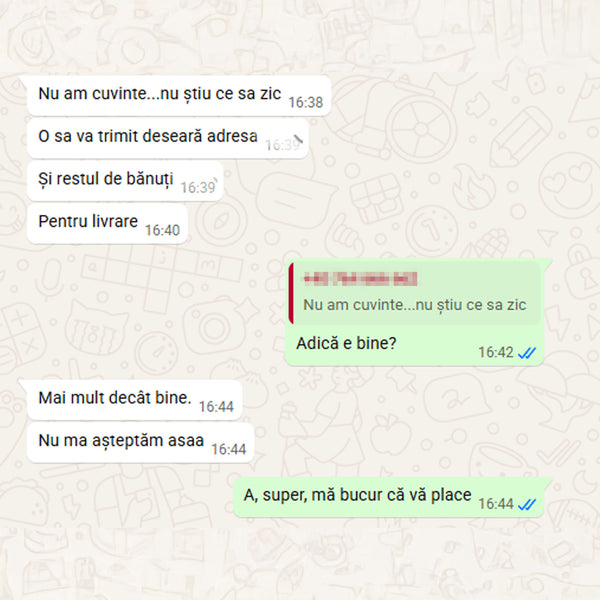Click the 16:44 timestamp next to "Nu ma așteptăm asaa"
Image resolution: width=600 pixels, height=600 pixels.
coord(228,449)
